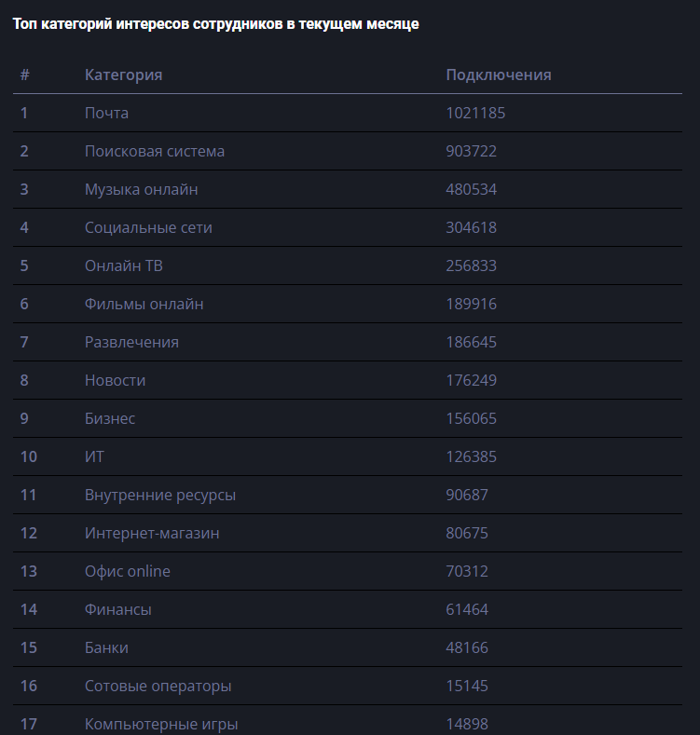The image size is (700, 735).
Task: Select the Почта category row
Action: tap(347, 113)
